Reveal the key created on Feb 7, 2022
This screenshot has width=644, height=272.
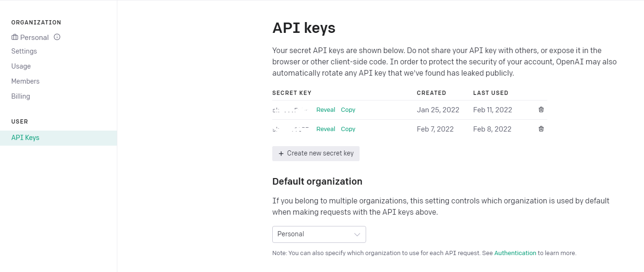point(326,129)
